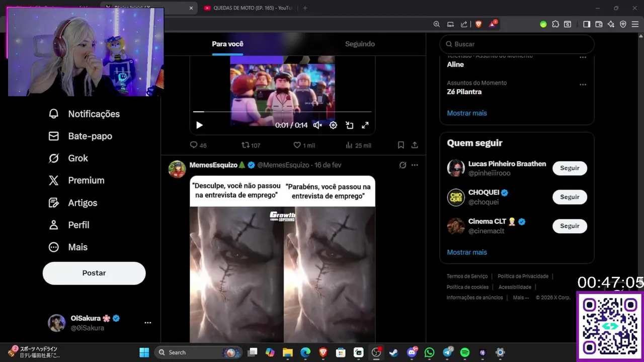644x362 pixels.
Task: Open the Windows Start menu
Action: (x=144, y=352)
